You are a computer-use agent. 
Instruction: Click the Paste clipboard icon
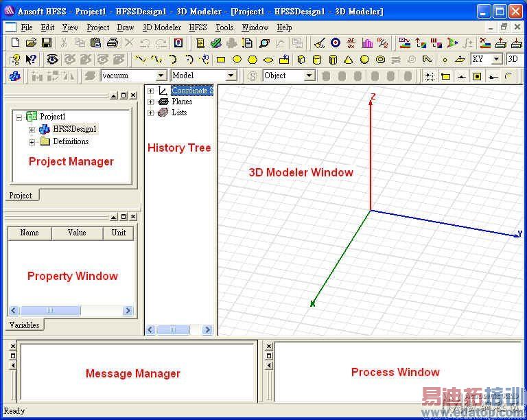pyautogui.click(x=96, y=43)
